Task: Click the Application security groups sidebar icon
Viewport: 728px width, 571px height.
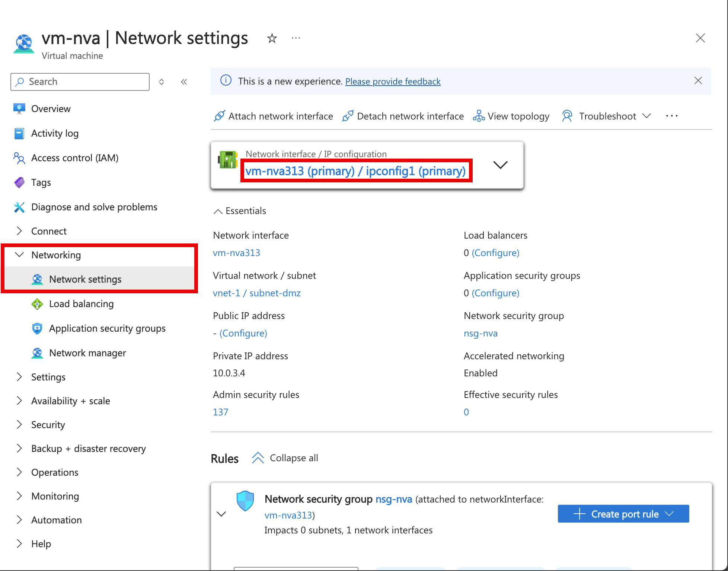Action: point(35,328)
